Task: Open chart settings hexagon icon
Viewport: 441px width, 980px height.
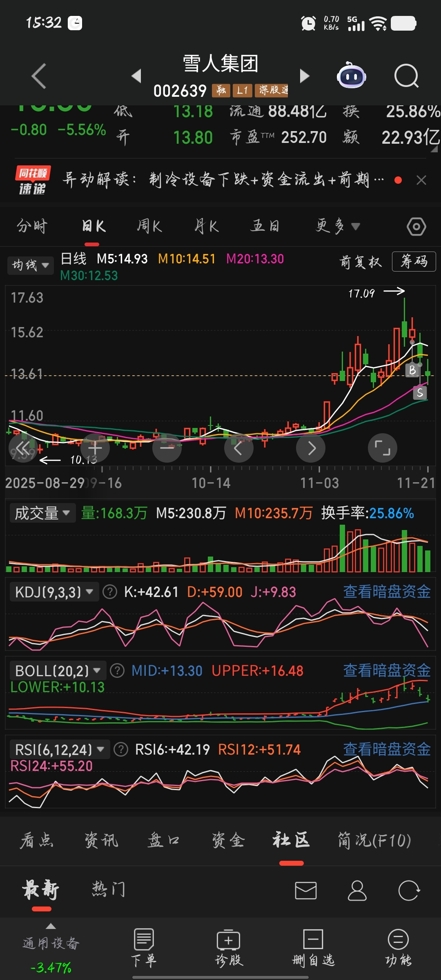Action: (x=416, y=226)
